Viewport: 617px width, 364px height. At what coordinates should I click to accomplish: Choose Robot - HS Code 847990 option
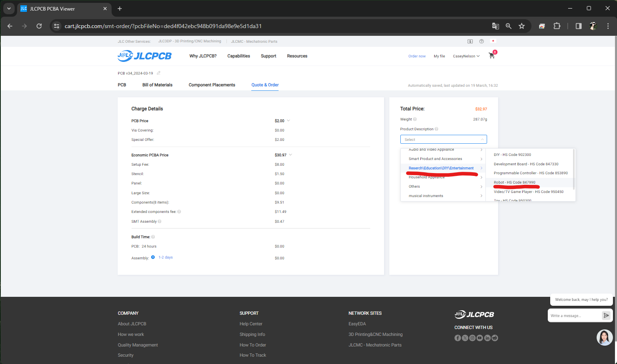[x=514, y=182]
